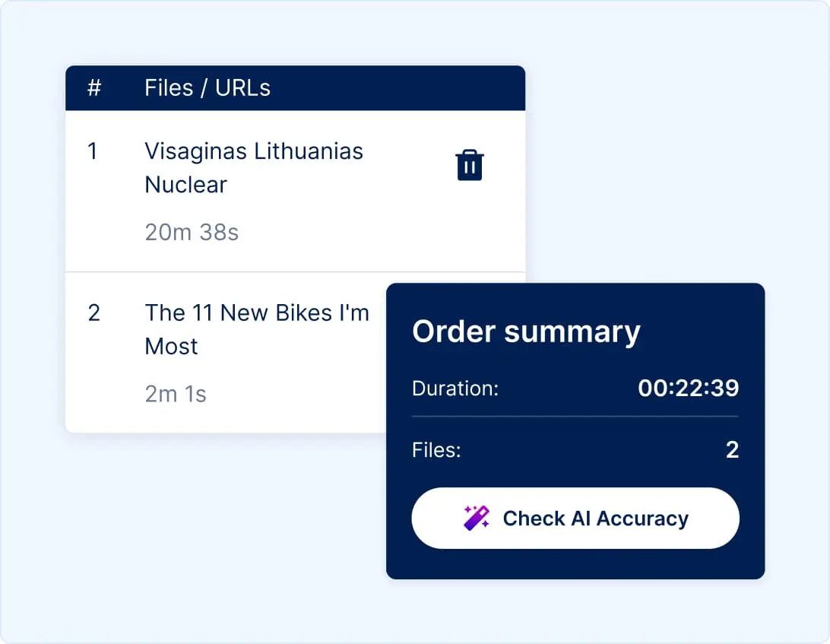This screenshot has width=830, height=644.
Task: Click the Files / URLs column header
Action: [x=206, y=87]
